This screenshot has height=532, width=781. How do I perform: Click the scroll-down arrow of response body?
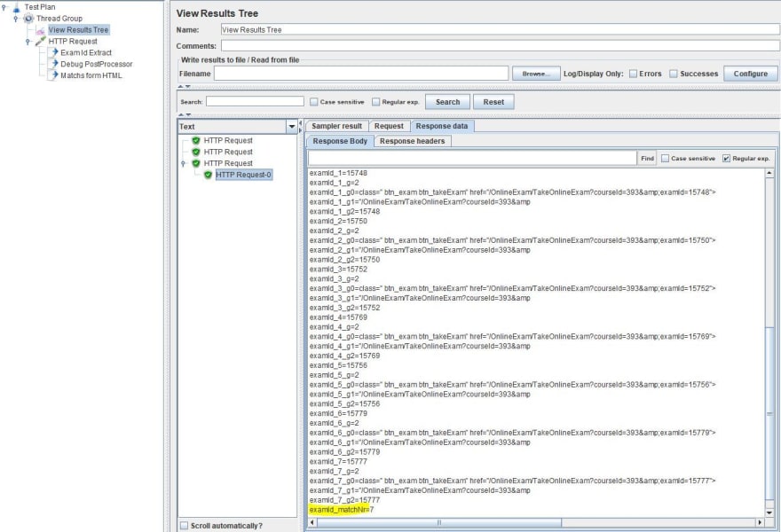(x=769, y=512)
